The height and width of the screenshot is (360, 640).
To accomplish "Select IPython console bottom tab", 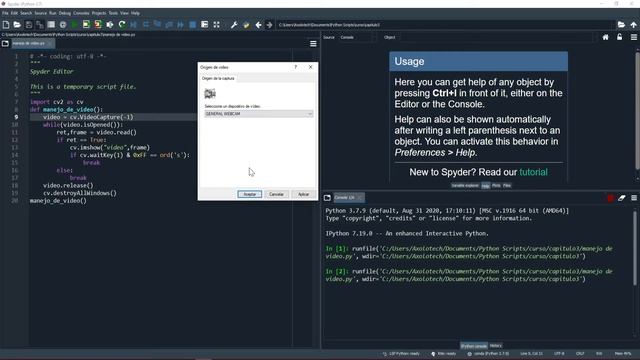I will [x=474, y=346].
